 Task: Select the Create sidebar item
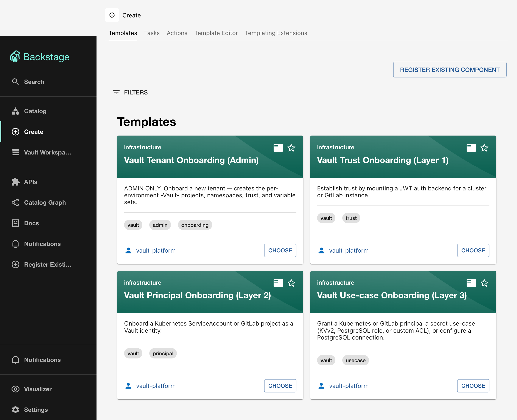pyautogui.click(x=48, y=132)
